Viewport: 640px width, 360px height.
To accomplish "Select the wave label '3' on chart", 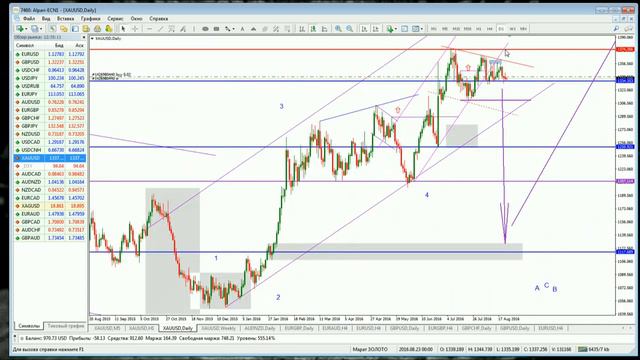I will tap(281, 106).
